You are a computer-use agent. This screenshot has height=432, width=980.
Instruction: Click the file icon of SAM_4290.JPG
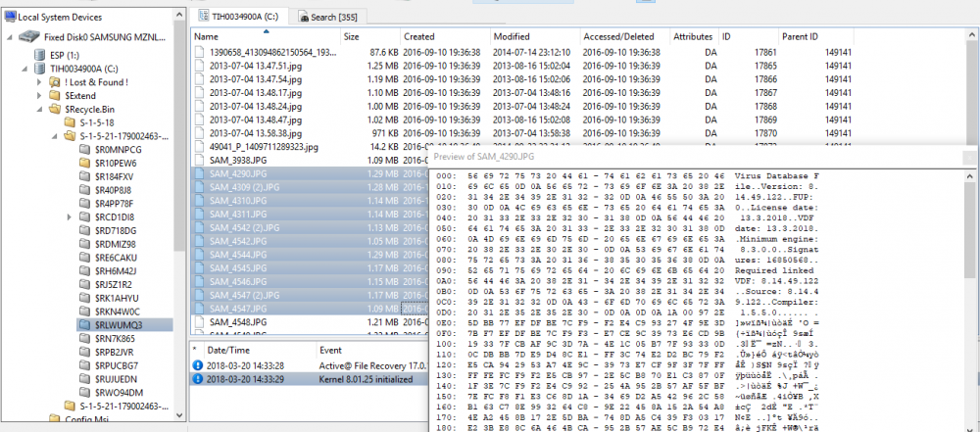pyautogui.click(x=199, y=173)
